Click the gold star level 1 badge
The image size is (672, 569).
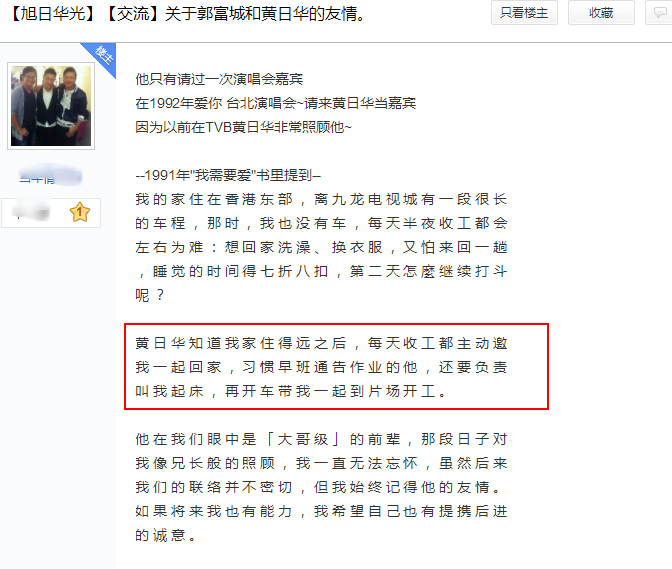tap(80, 213)
